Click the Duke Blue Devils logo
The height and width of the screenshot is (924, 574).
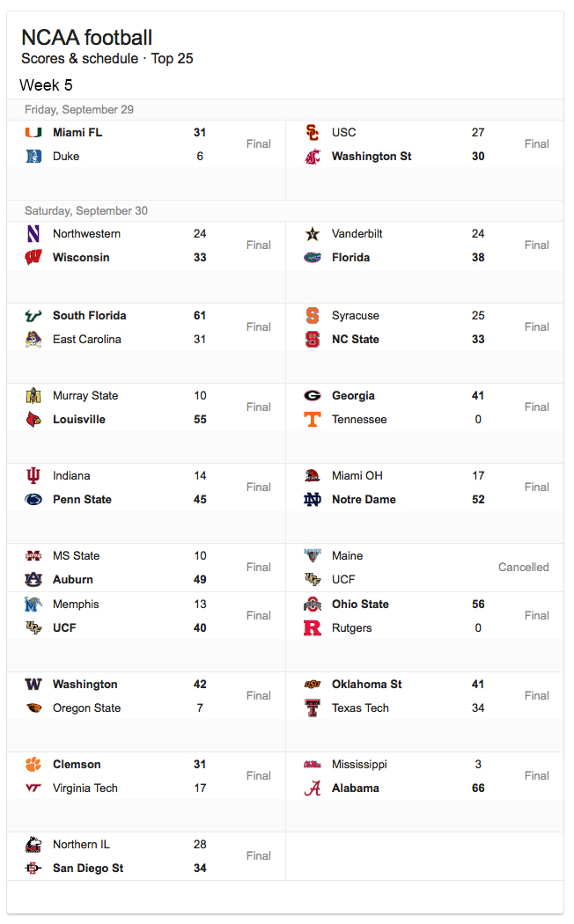(x=33, y=157)
